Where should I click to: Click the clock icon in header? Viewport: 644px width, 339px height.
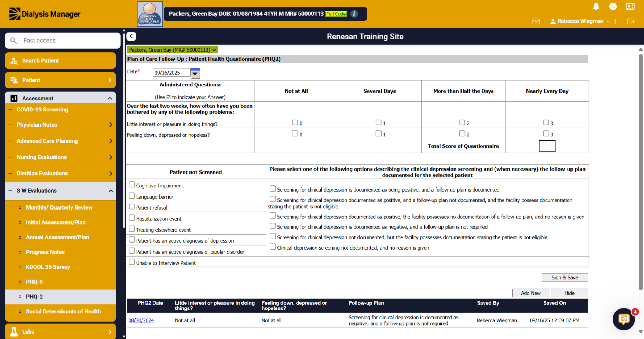(x=613, y=6)
